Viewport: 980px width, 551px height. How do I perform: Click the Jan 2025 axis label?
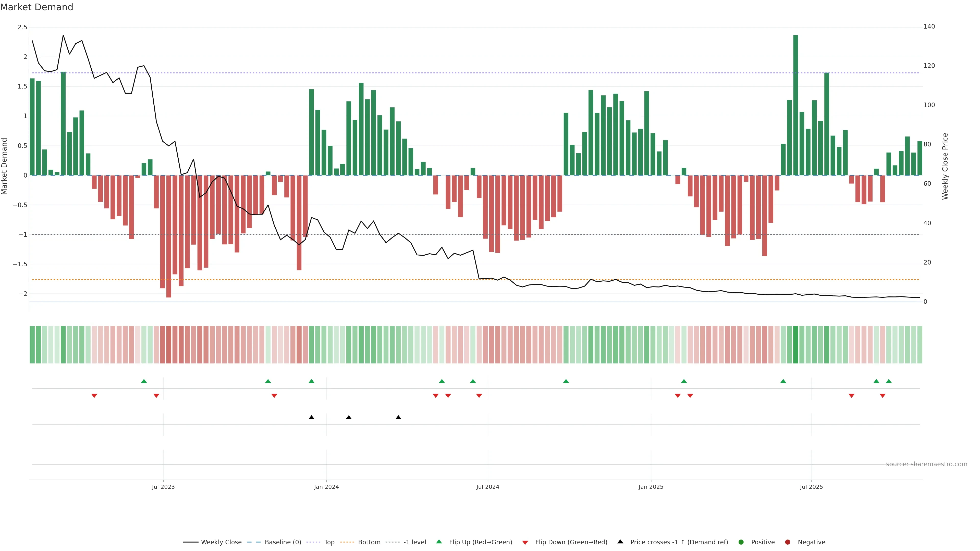coord(651,487)
